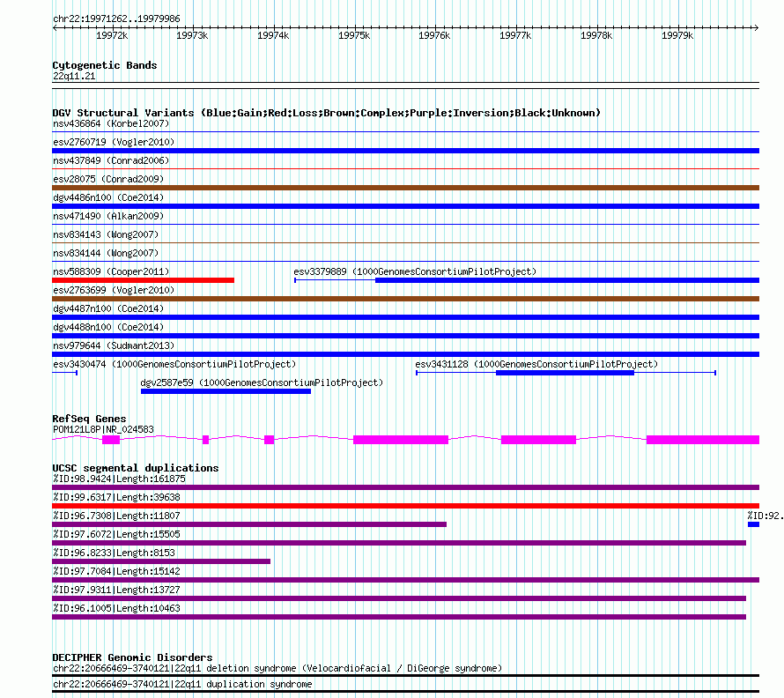This screenshot has width=784, height=698.
Task: Click the nsv471490 (Alkan2009) label
Action: tap(108, 216)
